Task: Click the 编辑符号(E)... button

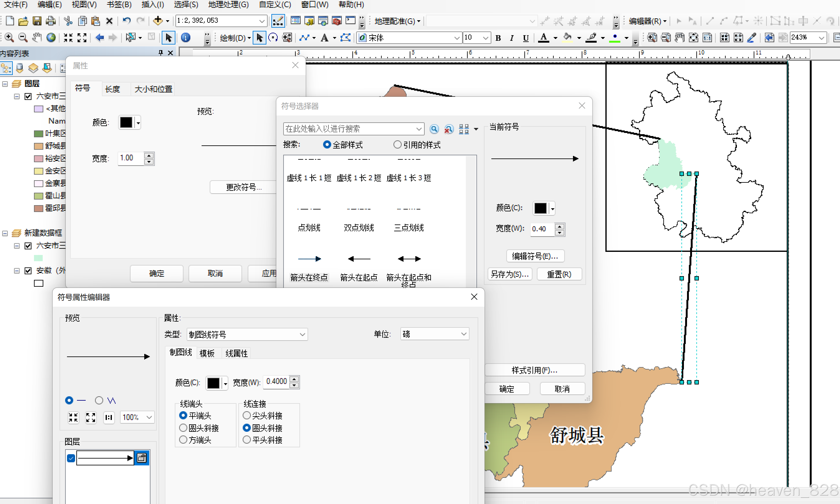Action: pyautogui.click(x=535, y=256)
